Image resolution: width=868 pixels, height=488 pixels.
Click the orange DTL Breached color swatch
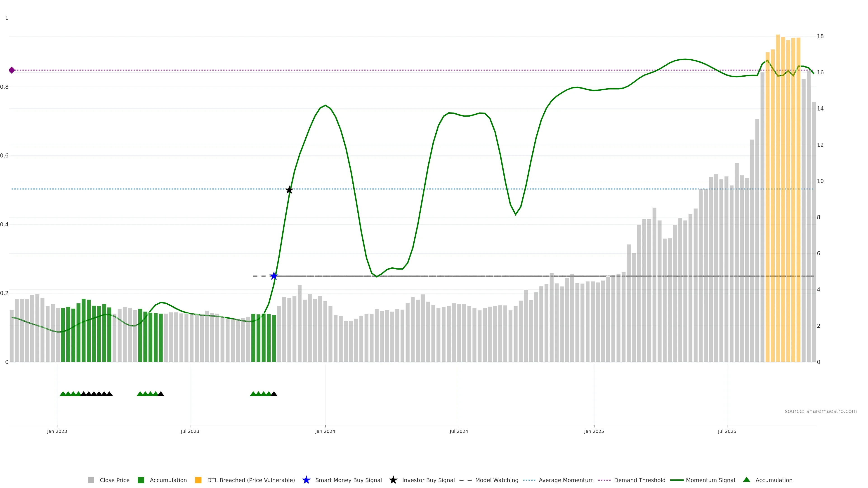point(198,480)
